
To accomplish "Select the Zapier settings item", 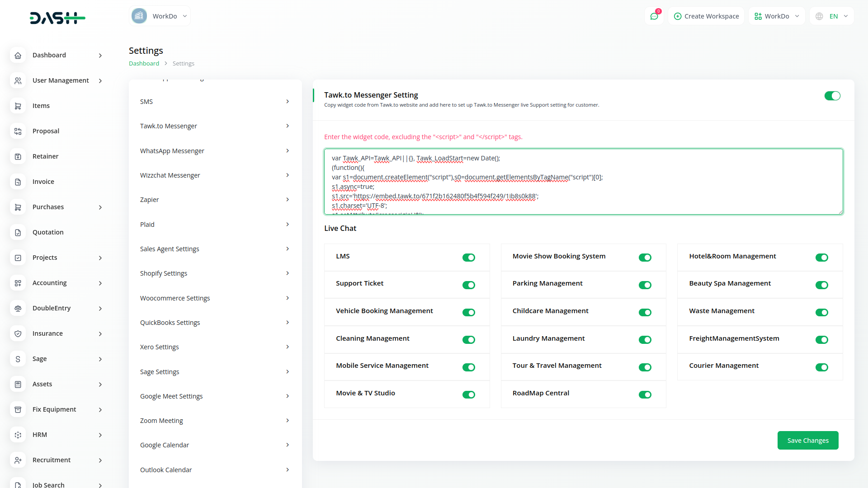I will 215,200.
